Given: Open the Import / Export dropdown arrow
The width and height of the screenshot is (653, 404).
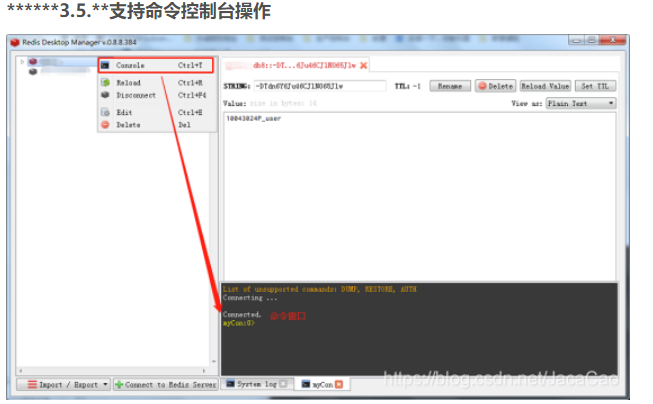Looking at the screenshot, I should click(105, 384).
